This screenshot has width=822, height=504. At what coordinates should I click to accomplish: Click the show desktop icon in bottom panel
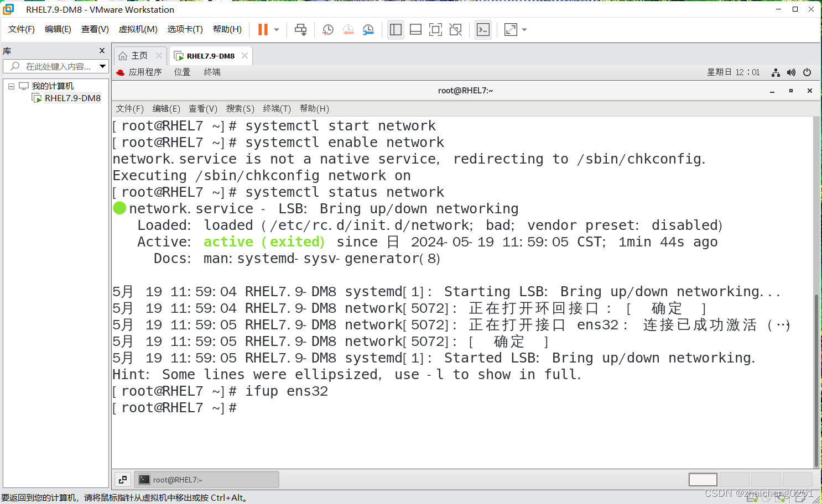click(123, 480)
